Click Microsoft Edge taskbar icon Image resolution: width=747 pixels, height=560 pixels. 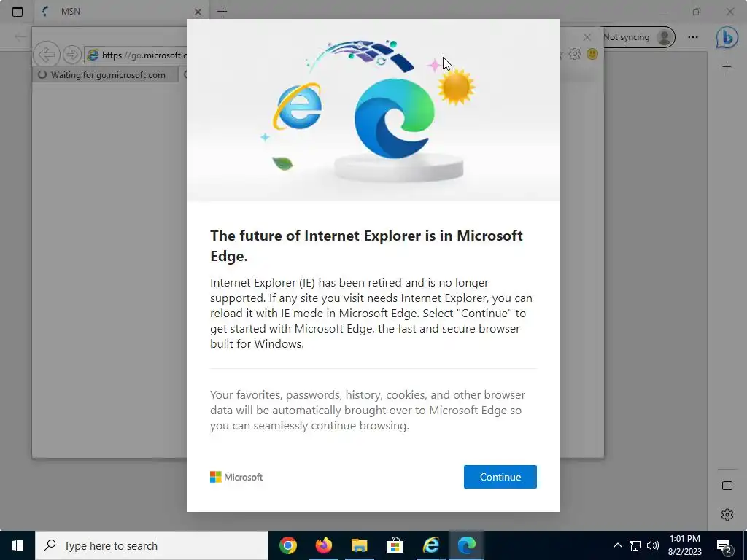coord(466,545)
